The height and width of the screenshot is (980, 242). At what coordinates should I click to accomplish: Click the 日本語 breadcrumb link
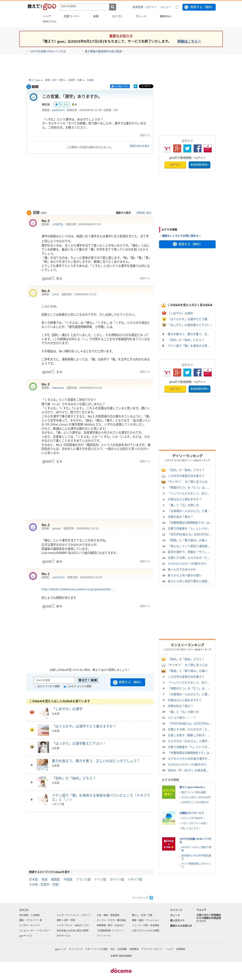coord(90,80)
